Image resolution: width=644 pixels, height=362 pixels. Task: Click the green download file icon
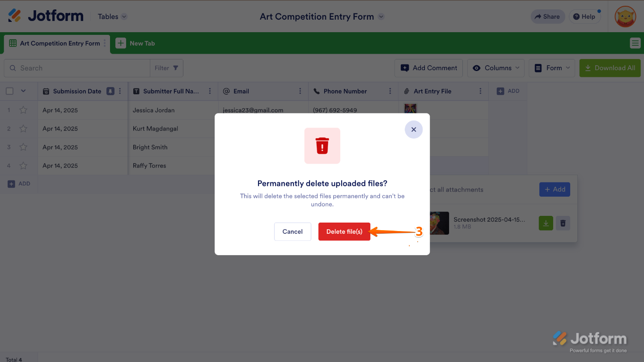click(x=546, y=223)
